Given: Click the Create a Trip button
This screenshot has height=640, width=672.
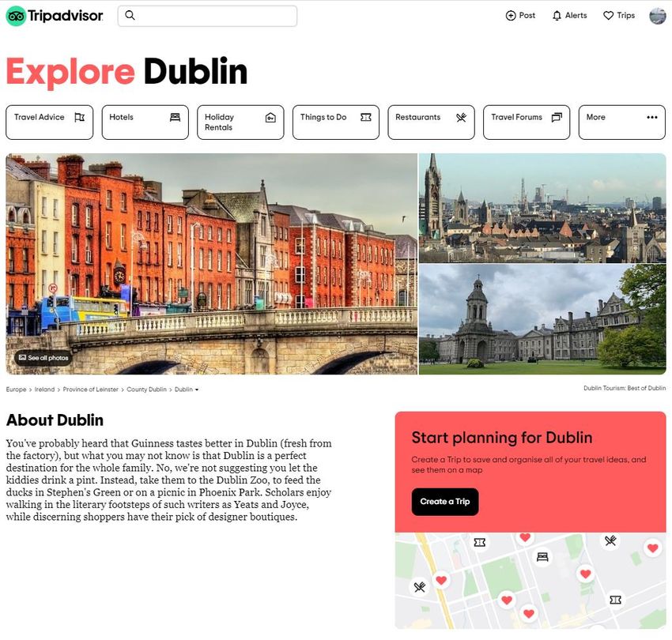Looking at the screenshot, I should (x=445, y=502).
